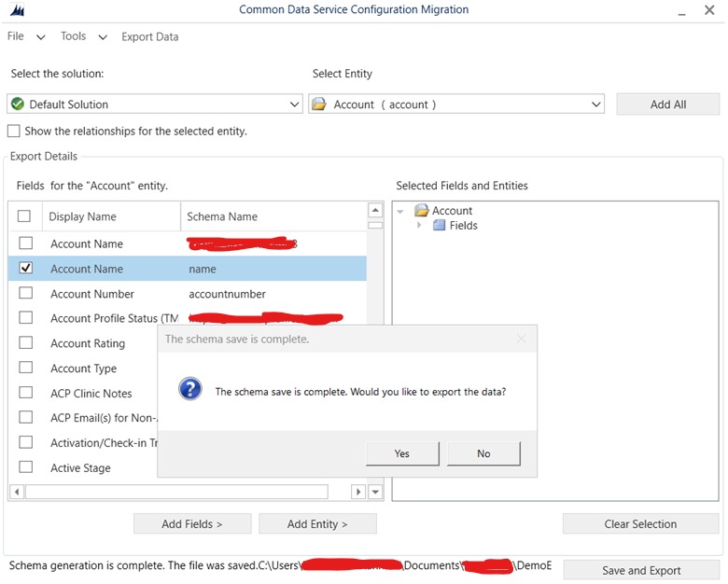Click the blue question mark dialog icon
The width and height of the screenshot is (728, 584).
(189, 389)
